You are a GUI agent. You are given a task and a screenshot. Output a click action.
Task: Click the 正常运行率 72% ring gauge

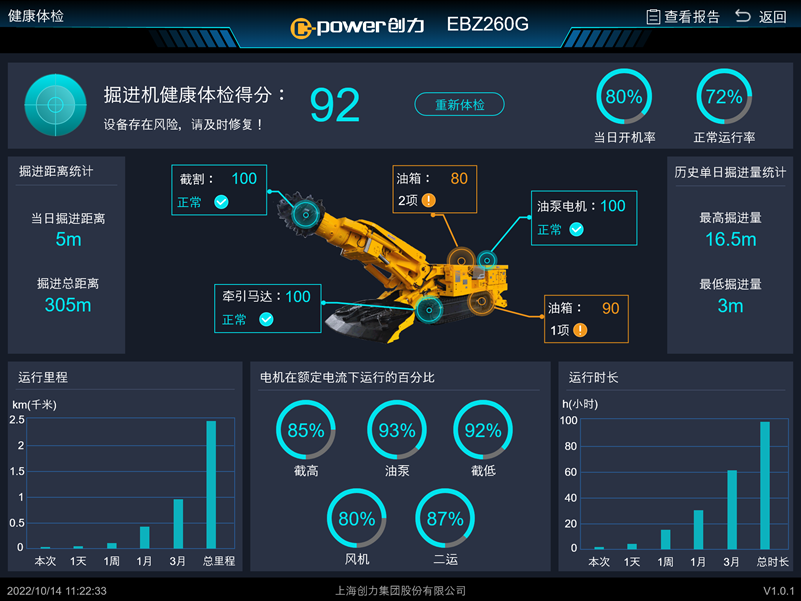pos(724,97)
